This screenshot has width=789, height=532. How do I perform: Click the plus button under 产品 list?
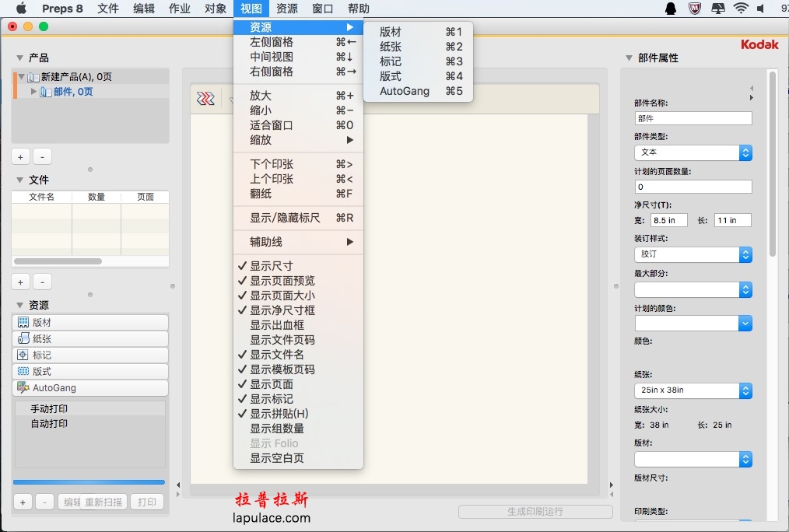(21, 156)
